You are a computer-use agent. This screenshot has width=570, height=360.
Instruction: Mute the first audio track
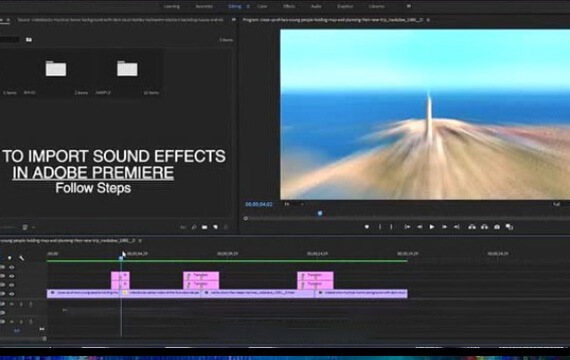(x=12, y=304)
